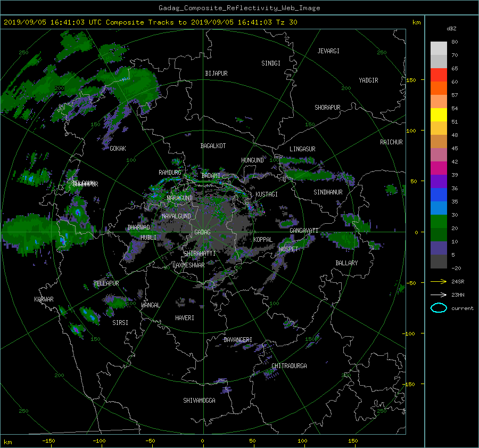Click the JEVARGI city label
This screenshot has width=479, height=448.
[x=328, y=51]
